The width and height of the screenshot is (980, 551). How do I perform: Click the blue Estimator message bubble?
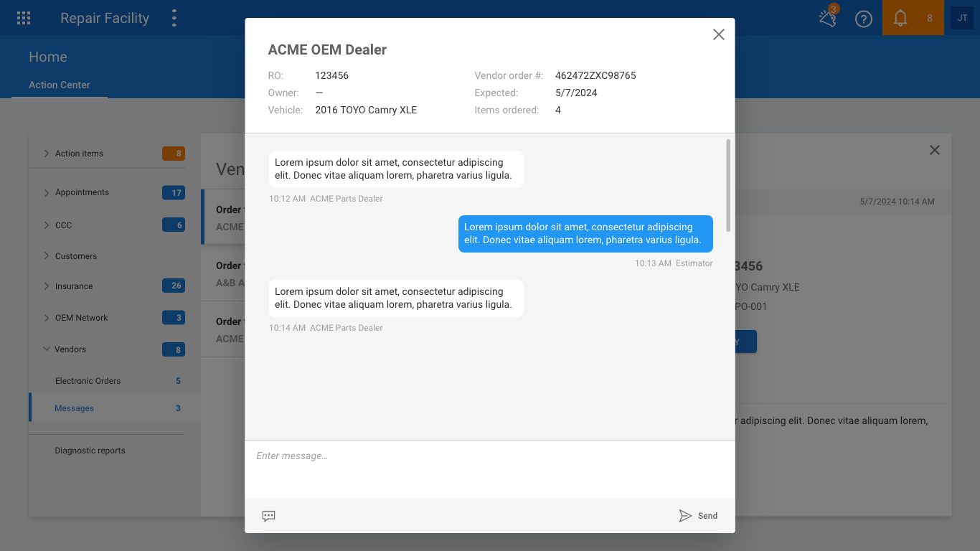pos(585,234)
